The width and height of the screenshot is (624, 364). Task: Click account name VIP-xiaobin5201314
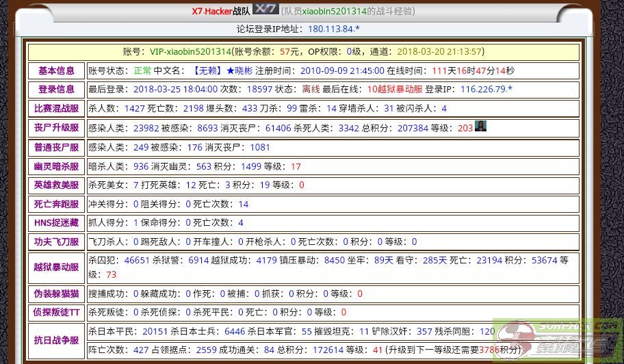(190, 52)
